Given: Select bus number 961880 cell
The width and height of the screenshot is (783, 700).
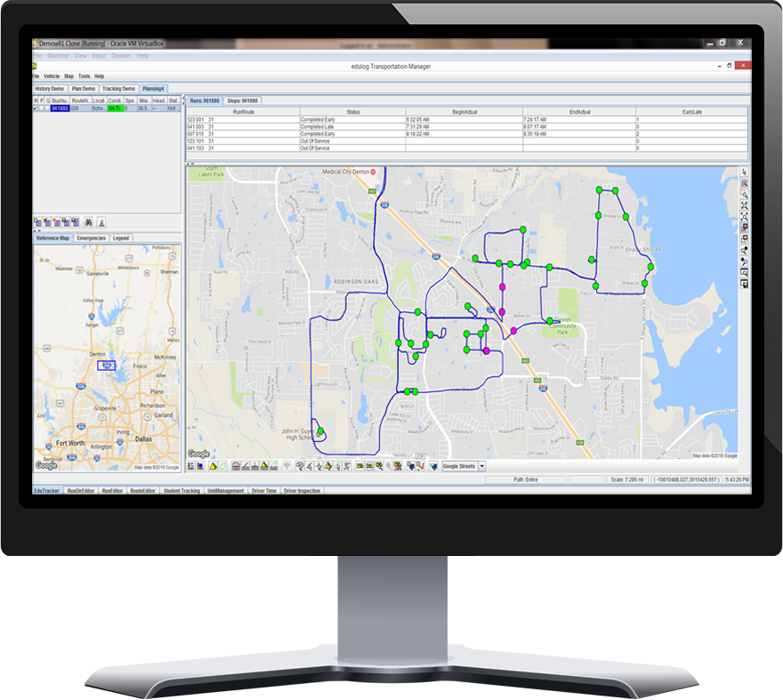Looking at the screenshot, I should (x=60, y=109).
